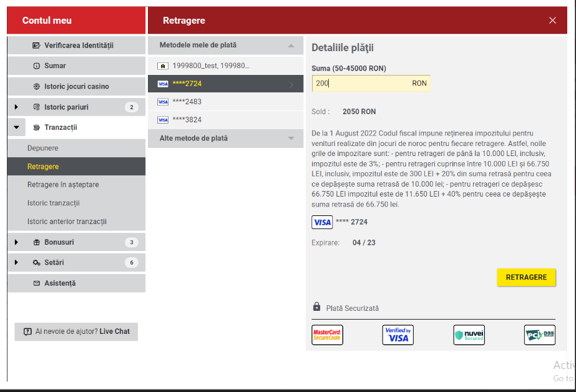Expand Alte metode de plată
The image size is (576, 392).
[291, 138]
